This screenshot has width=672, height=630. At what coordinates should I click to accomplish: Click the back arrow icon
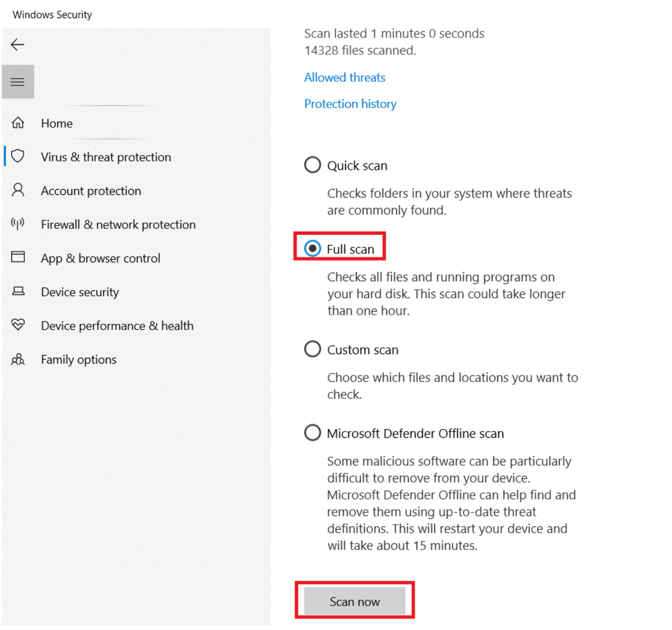(17, 45)
